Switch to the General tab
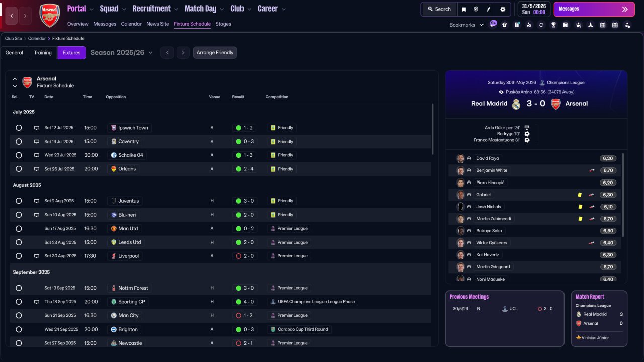644x362 pixels. [14, 53]
